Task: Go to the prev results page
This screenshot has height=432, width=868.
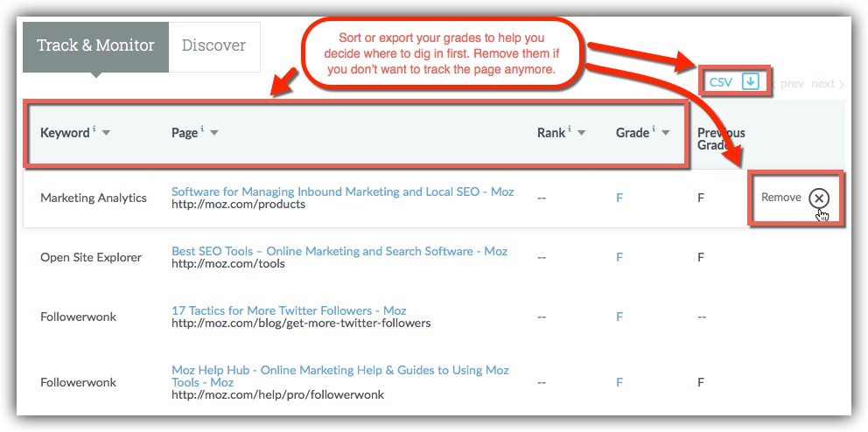Action: point(787,84)
